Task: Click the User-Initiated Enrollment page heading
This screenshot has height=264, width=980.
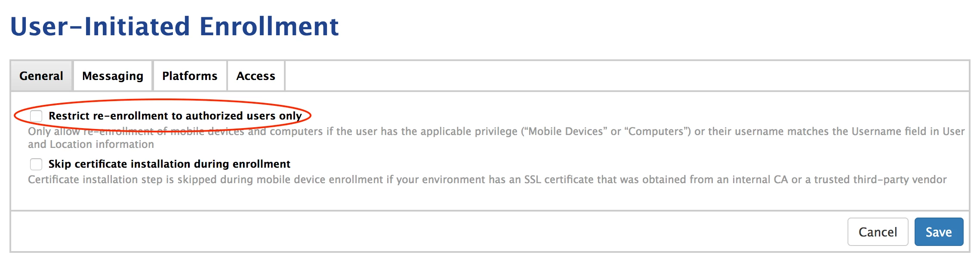Action: coord(174,26)
